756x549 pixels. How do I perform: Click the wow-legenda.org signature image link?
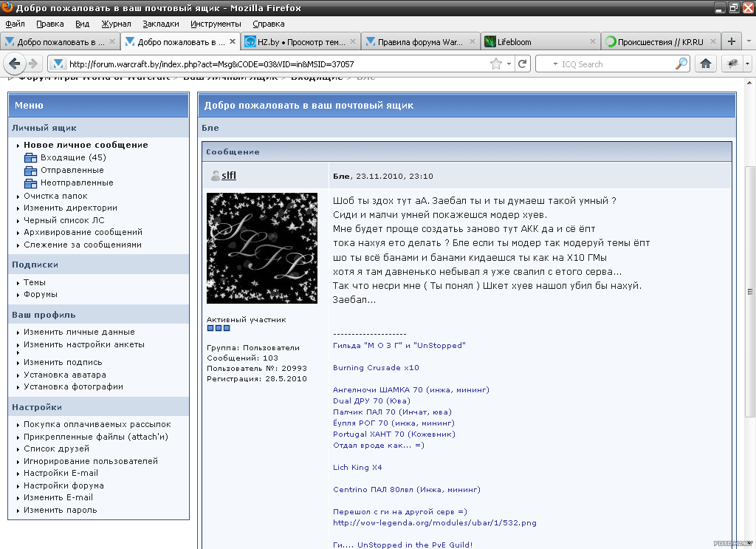point(434,522)
